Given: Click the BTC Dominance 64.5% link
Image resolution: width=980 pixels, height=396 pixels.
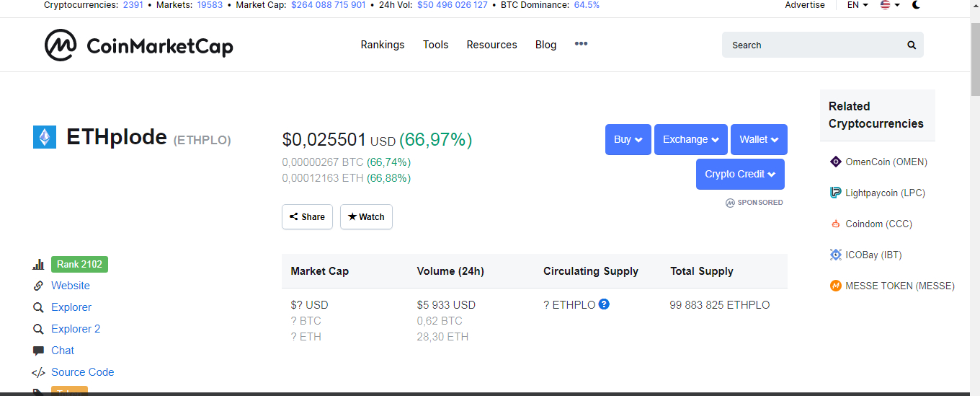Looking at the screenshot, I should 587,5.
